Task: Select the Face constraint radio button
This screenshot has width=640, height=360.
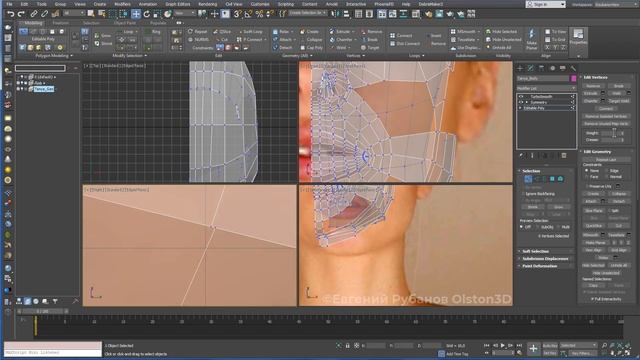Action: point(587,177)
